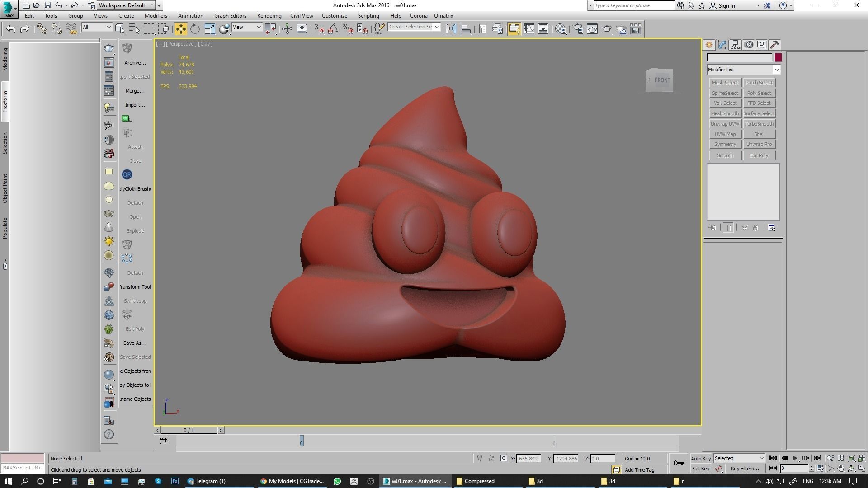Screen dimensions: 868x488
Task: Open Rendered Frame Window
Action: 592,29
